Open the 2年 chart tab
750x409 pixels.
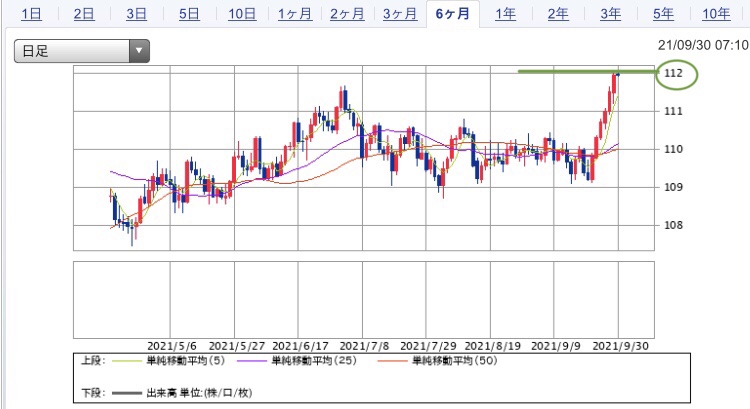coord(558,14)
